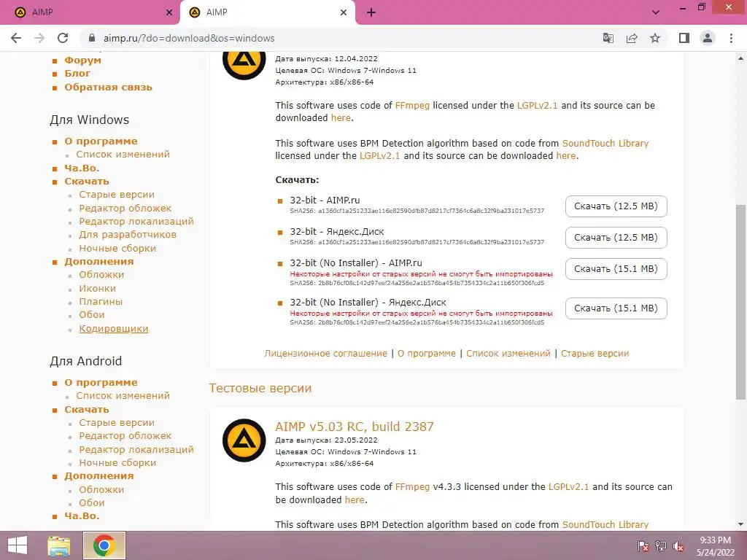Viewport: 747px width, 560px height.
Task: Open the Windows Start menu
Action: (18, 545)
